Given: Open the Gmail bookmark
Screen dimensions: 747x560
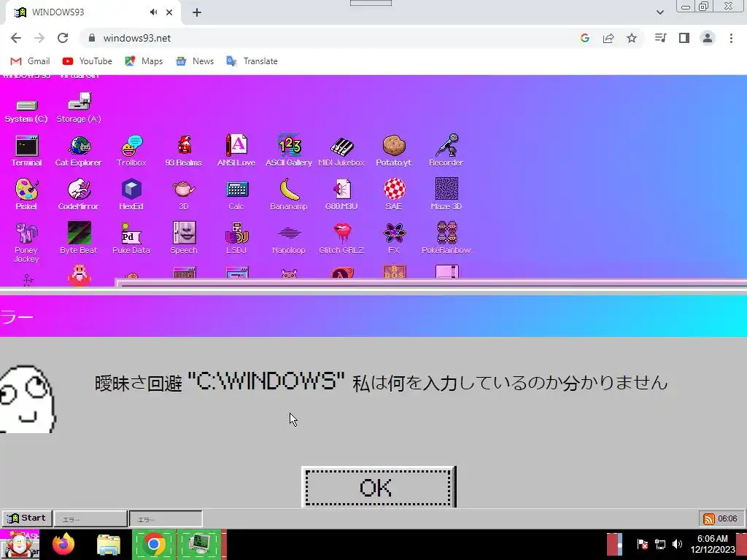Looking at the screenshot, I should (30, 61).
